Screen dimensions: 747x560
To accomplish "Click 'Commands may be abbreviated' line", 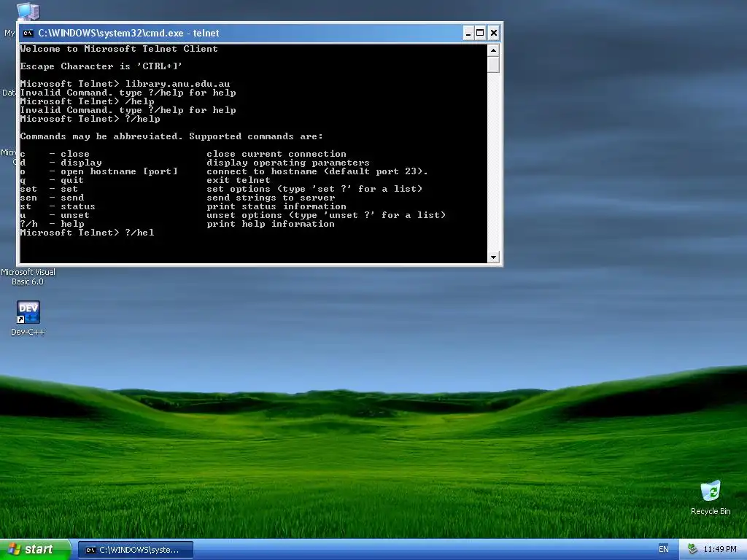I will point(171,136).
